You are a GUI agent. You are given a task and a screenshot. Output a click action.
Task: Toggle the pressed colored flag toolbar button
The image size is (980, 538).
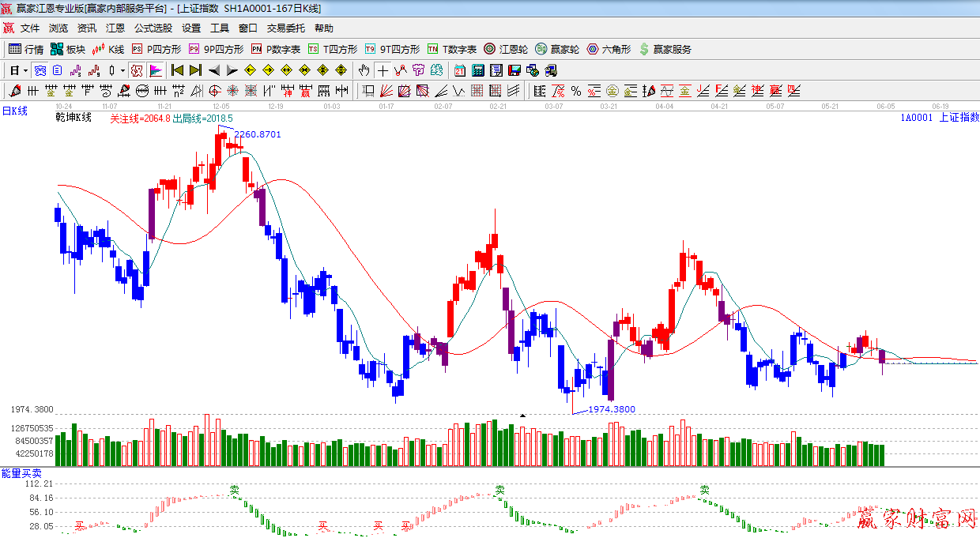tap(156, 70)
